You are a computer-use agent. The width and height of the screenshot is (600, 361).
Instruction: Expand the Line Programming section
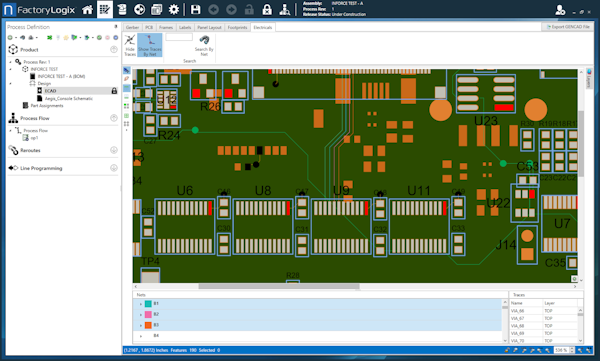click(114, 168)
